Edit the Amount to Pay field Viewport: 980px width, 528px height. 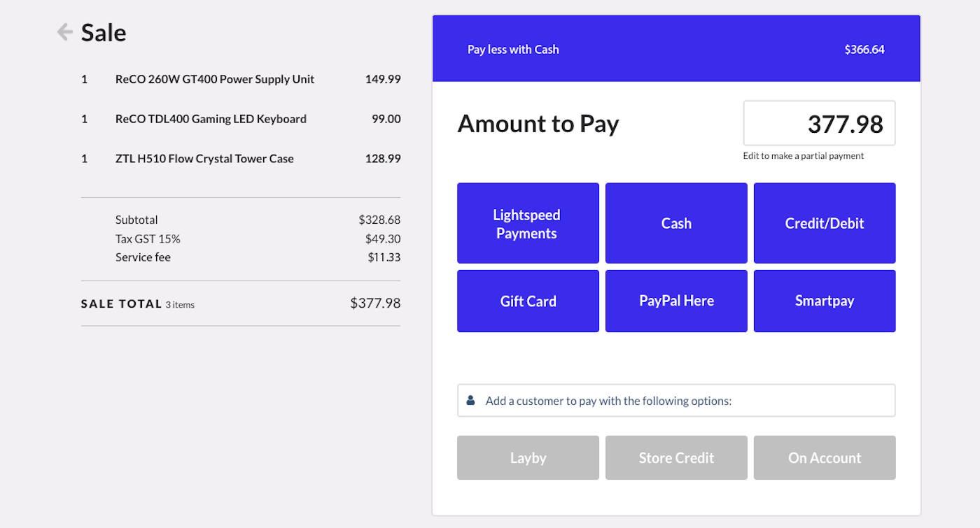click(x=819, y=124)
